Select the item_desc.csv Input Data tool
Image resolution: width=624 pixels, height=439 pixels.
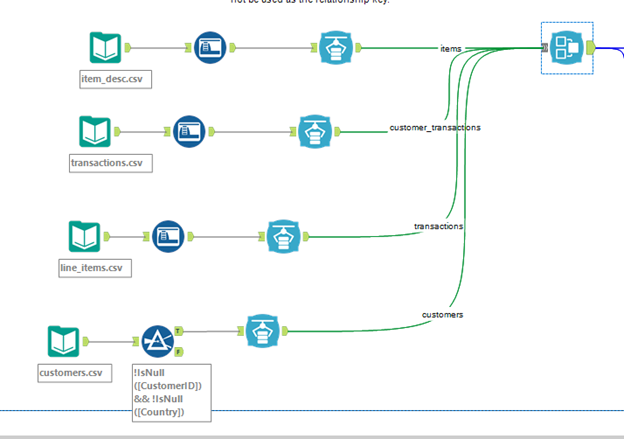(x=105, y=48)
